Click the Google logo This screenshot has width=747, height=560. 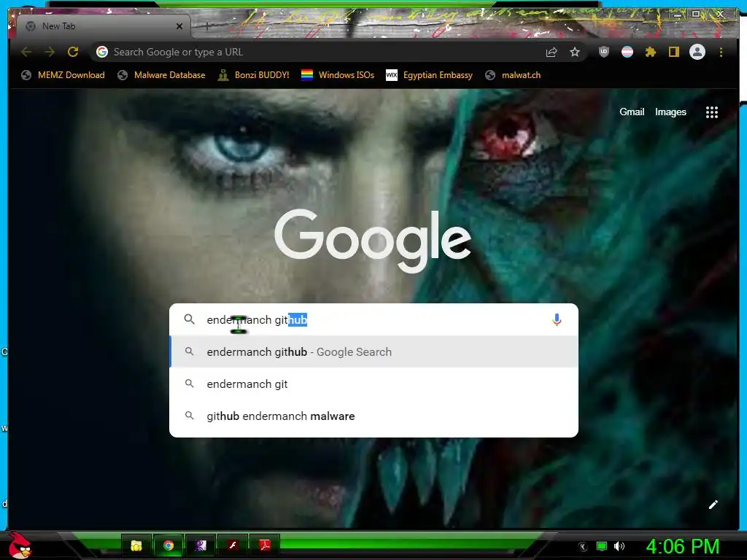click(x=373, y=241)
